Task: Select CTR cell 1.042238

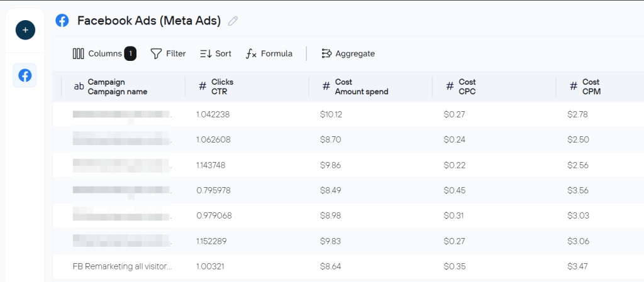Action: (213, 114)
